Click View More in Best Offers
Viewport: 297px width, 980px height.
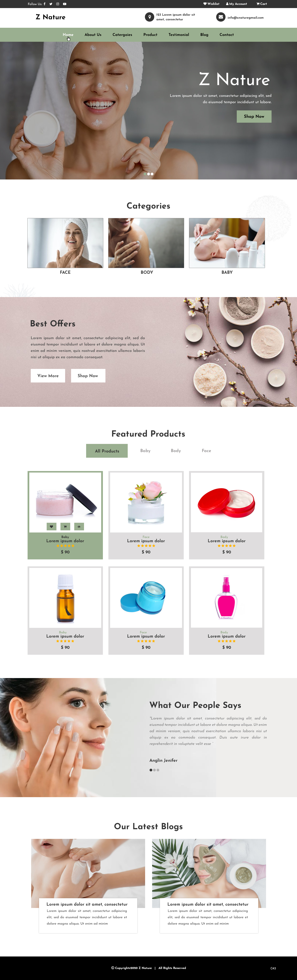[x=48, y=375]
